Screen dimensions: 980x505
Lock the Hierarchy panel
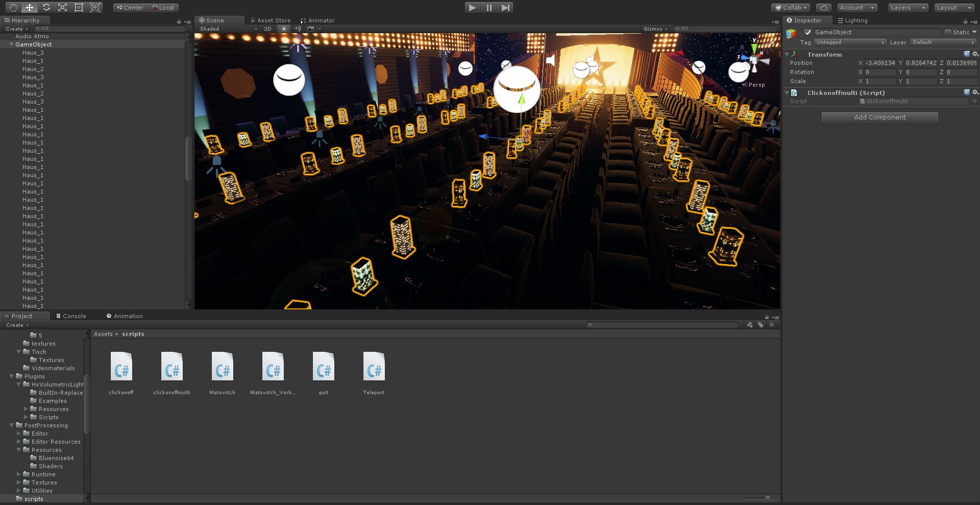coord(179,21)
